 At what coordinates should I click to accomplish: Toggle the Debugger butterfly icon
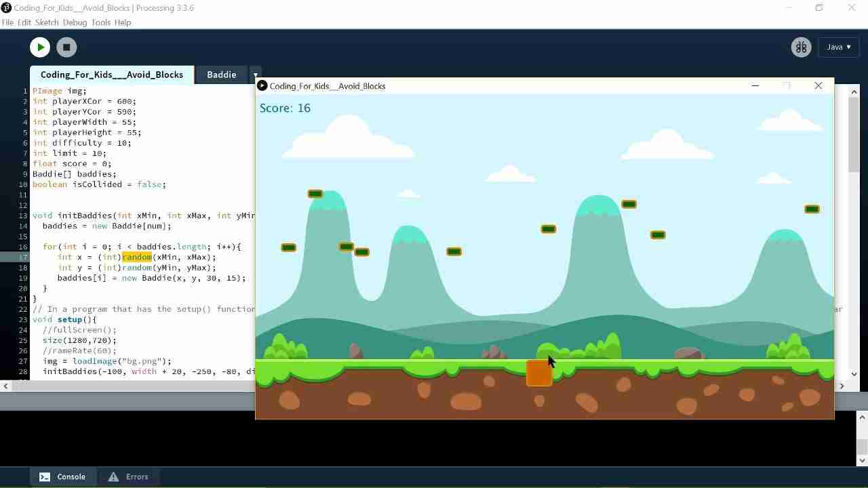pyautogui.click(x=801, y=47)
